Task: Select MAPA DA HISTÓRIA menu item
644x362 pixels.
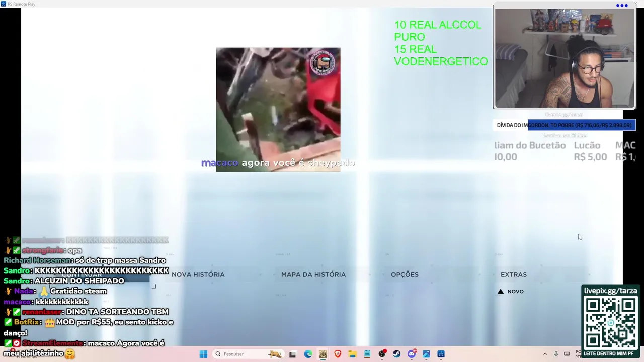Action: click(313, 274)
